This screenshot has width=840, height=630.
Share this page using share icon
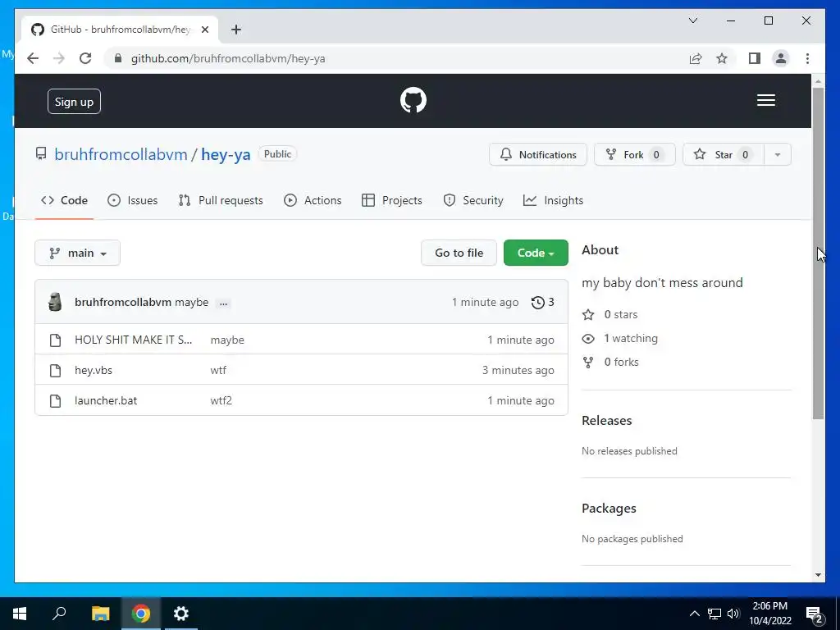click(696, 58)
